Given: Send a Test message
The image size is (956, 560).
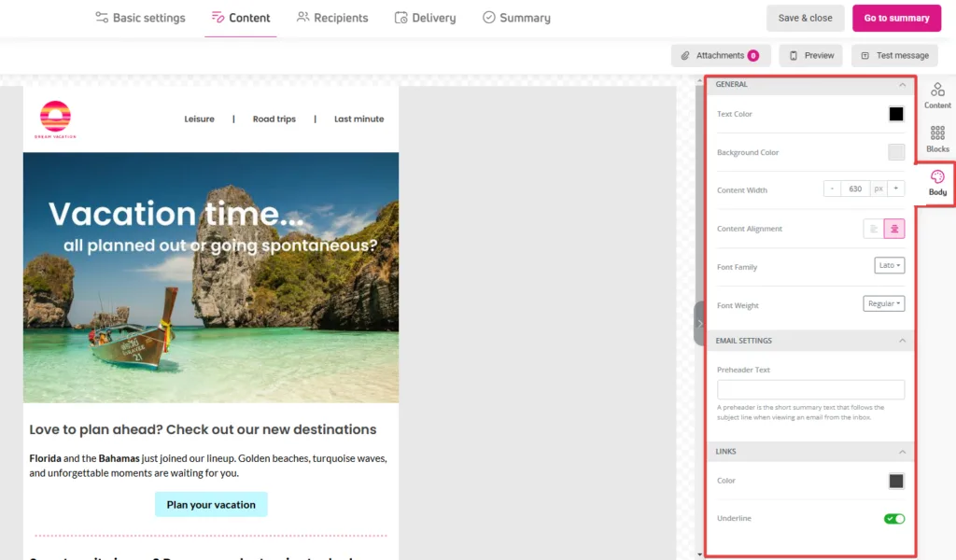Looking at the screenshot, I should coord(894,55).
